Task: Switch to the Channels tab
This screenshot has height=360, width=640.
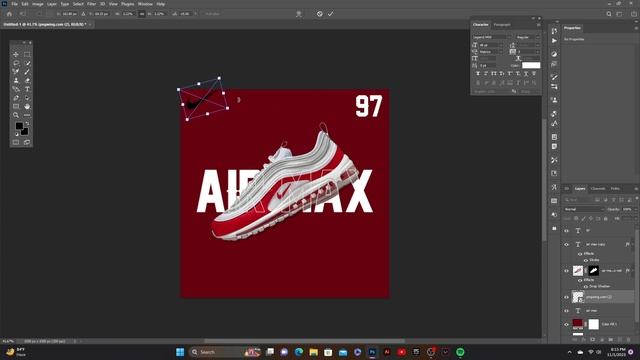Action: [x=598, y=189]
